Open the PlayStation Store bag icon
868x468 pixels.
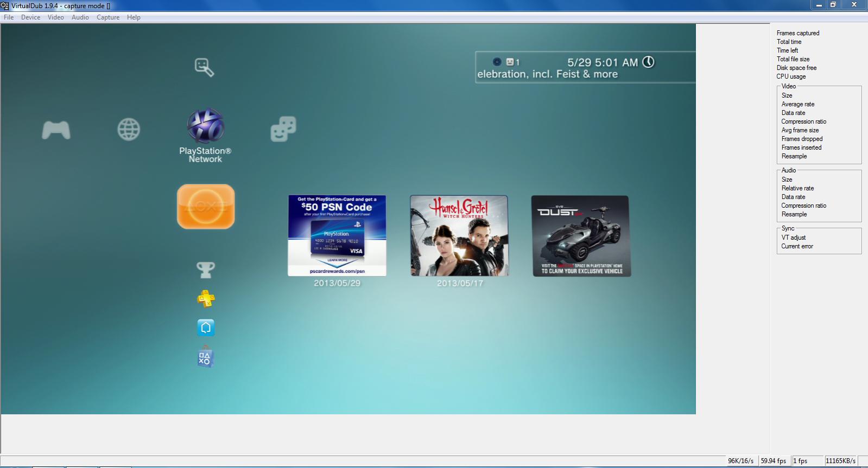click(205, 357)
